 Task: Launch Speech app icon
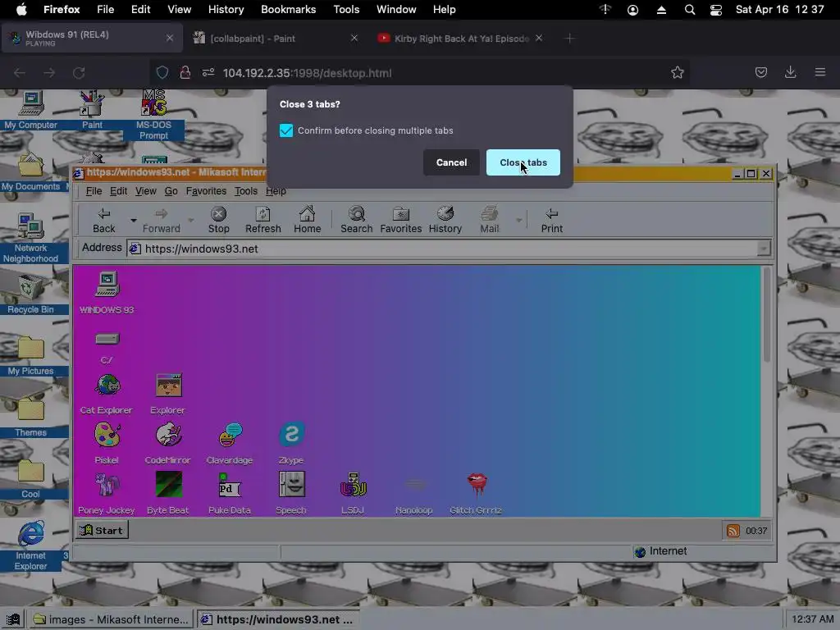click(291, 493)
